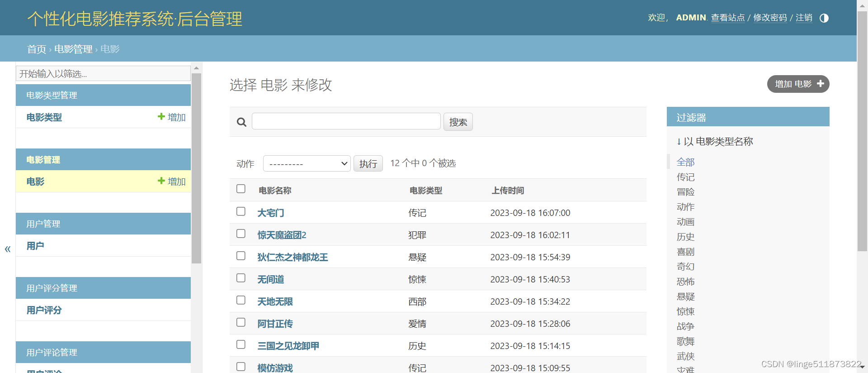Image resolution: width=868 pixels, height=373 pixels.
Task: Go to 首页 in breadcrumb
Action: click(37, 49)
